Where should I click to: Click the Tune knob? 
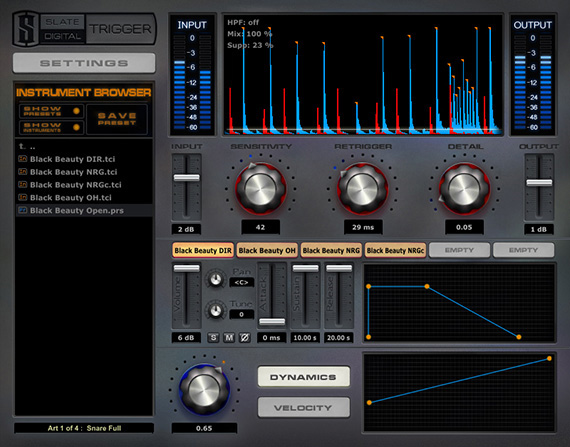click(216, 311)
